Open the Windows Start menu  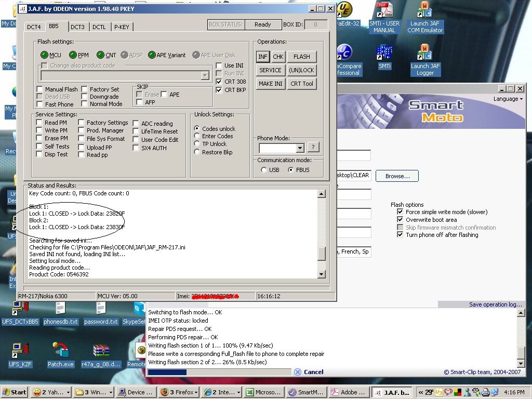pyautogui.click(x=15, y=392)
